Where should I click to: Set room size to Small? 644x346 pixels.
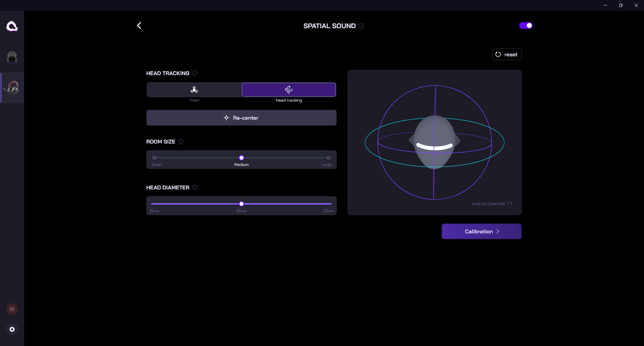point(154,158)
